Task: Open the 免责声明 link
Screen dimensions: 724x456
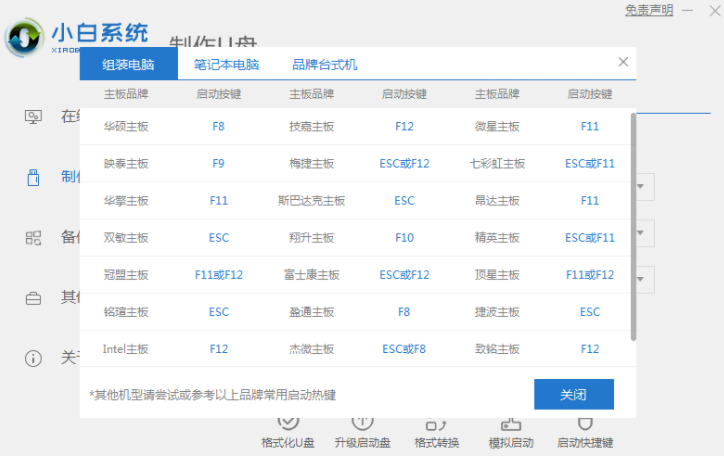Action: click(x=650, y=10)
